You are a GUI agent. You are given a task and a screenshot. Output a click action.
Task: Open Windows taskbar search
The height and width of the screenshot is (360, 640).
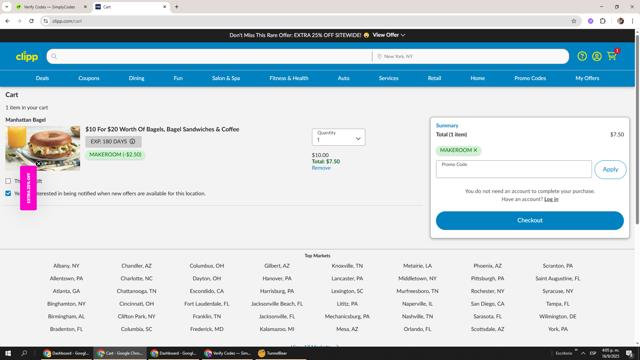[x=24, y=353]
